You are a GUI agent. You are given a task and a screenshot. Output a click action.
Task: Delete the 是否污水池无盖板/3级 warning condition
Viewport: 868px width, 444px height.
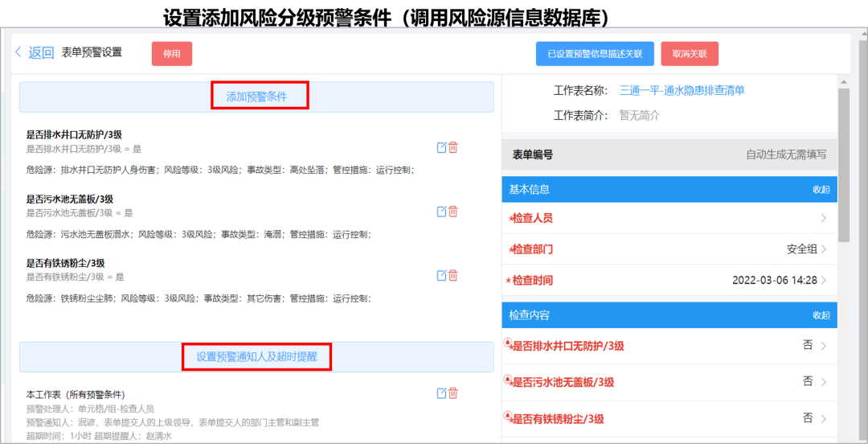(x=453, y=212)
